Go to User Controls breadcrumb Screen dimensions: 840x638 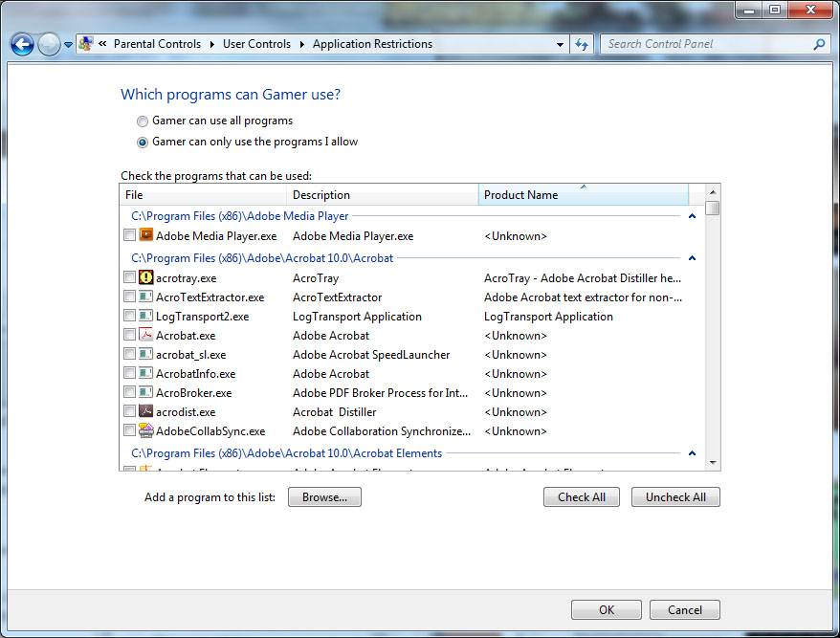tap(256, 44)
